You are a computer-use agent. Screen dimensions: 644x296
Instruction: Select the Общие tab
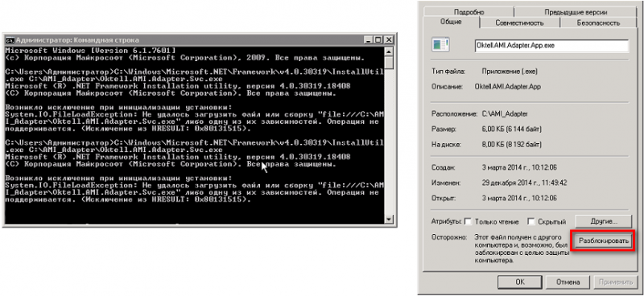pyautogui.click(x=451, y=23)
